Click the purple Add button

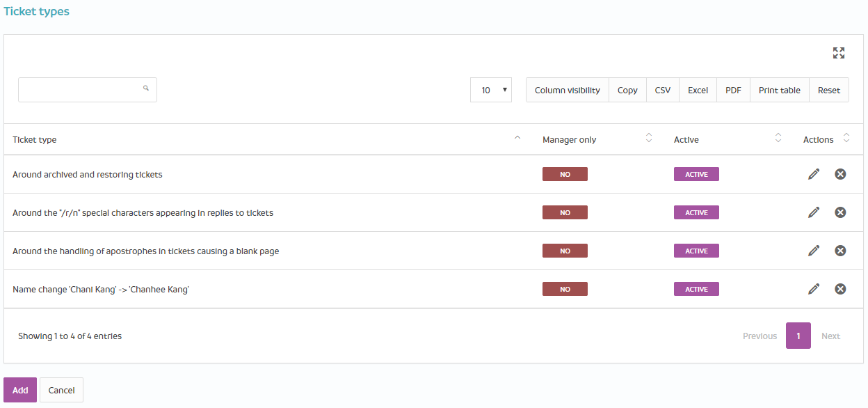click(20, 390)
